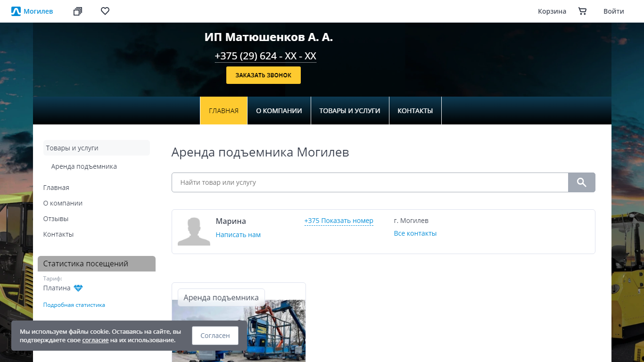
Task: Open the favorites heart icon
Action: 105,11
